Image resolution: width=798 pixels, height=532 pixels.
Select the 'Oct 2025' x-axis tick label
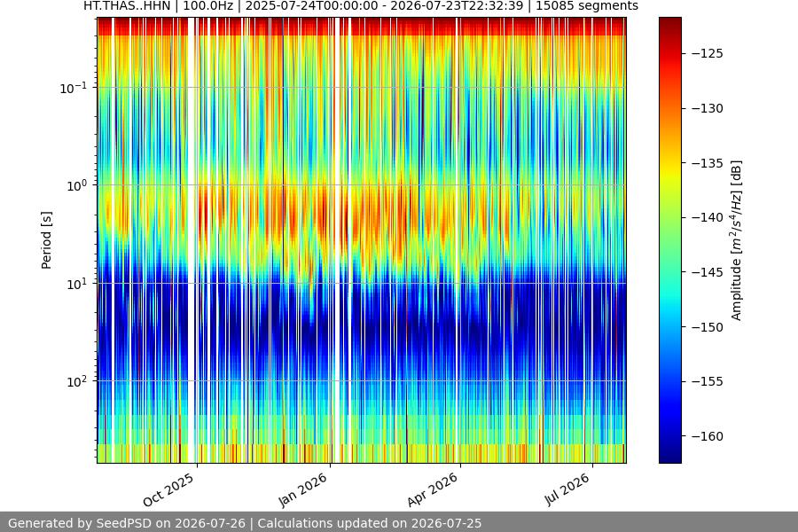pos(168,489)
